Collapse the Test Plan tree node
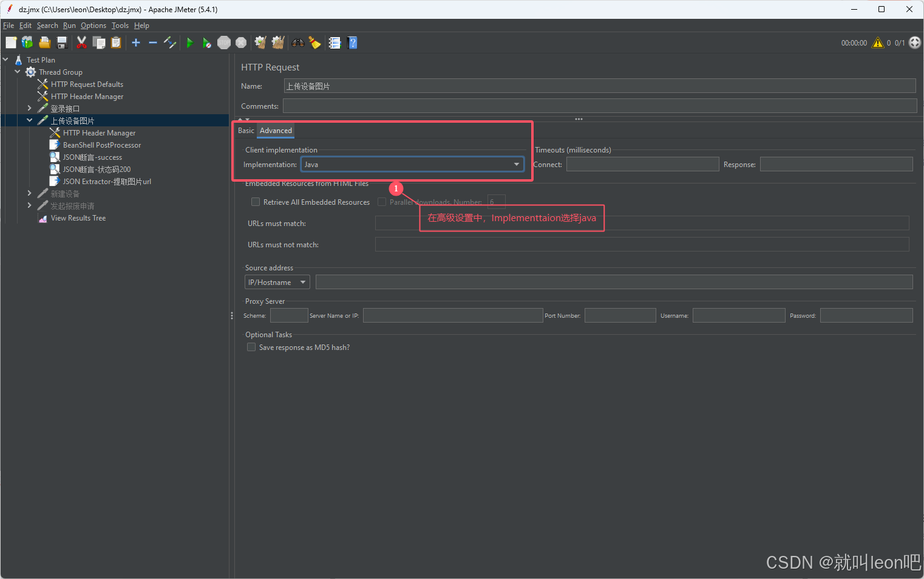Screen dimensions: 924x579 point(5,60)
